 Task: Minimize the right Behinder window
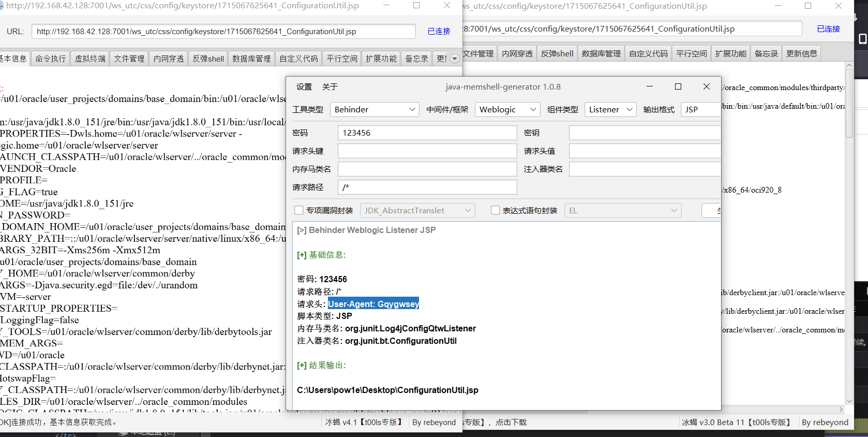pos(779,6)
